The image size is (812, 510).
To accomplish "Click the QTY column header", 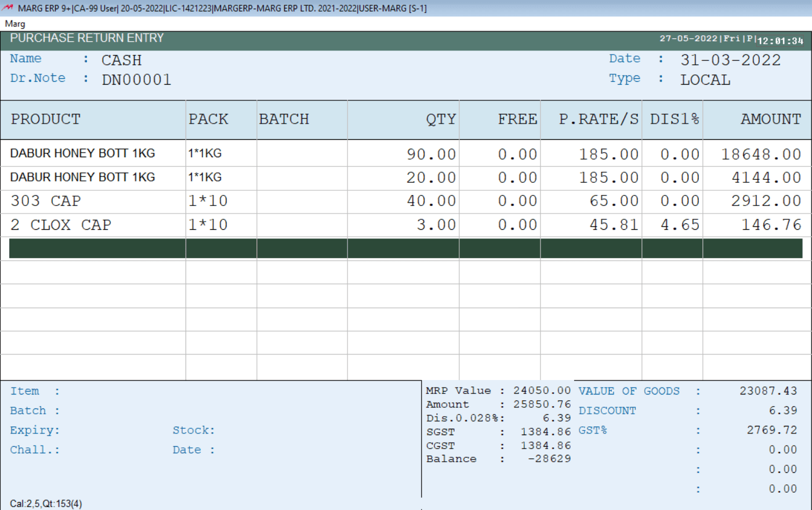I will (441, 119).
